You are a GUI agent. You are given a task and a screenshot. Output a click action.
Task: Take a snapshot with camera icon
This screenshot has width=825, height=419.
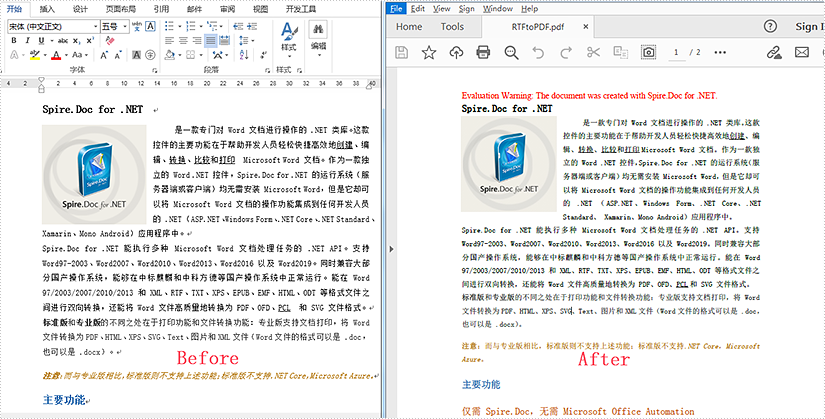pos(648,52)
